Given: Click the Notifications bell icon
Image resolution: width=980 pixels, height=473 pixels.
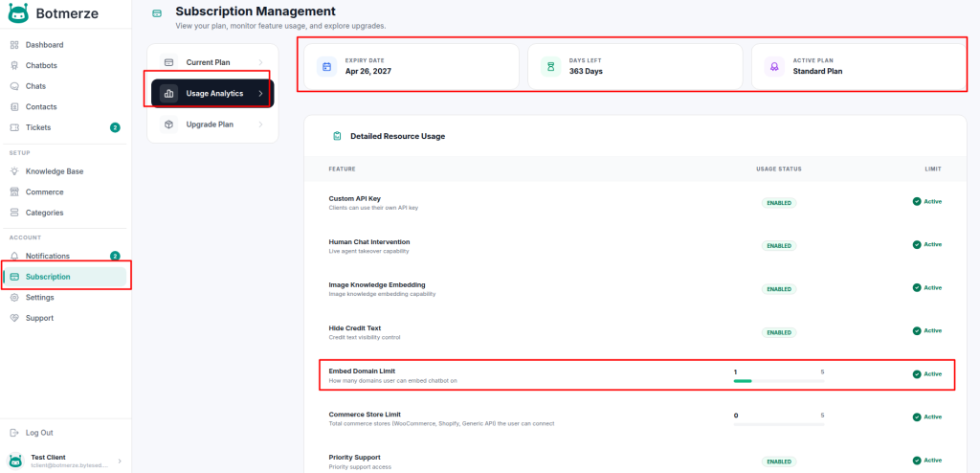Looking at the screenshot, I should (14, 256).
